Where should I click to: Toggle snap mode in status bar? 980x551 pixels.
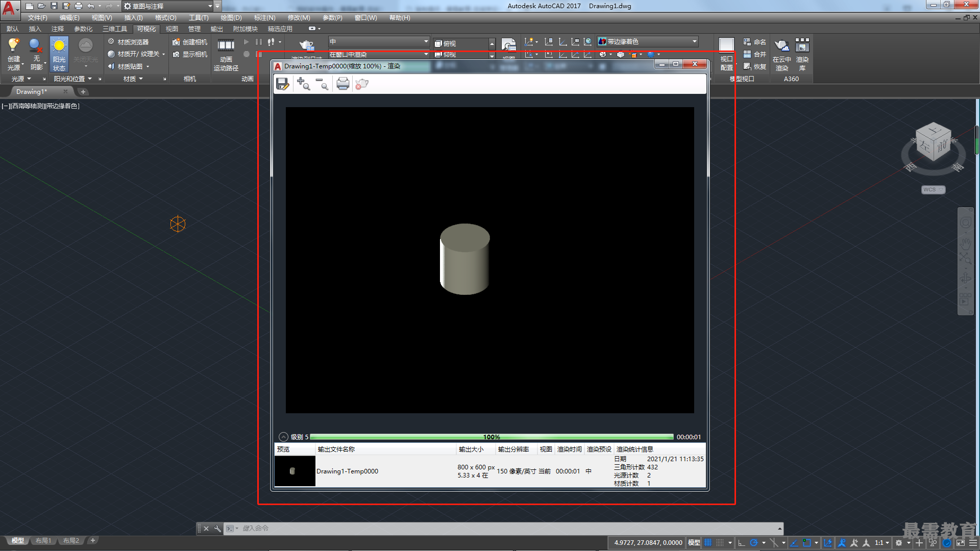pyautogui.click(x=720, y=543)
